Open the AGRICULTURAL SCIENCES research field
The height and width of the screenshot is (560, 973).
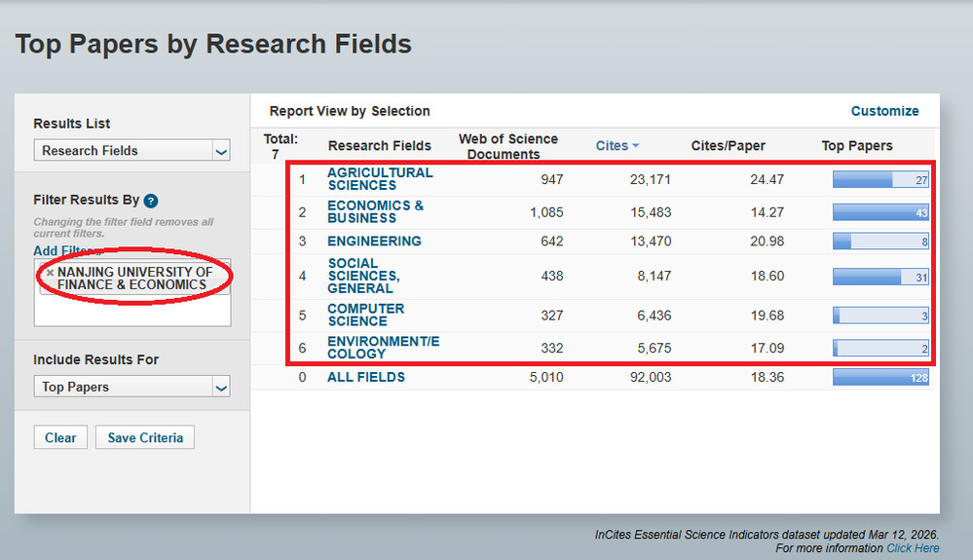click(380, 179)
